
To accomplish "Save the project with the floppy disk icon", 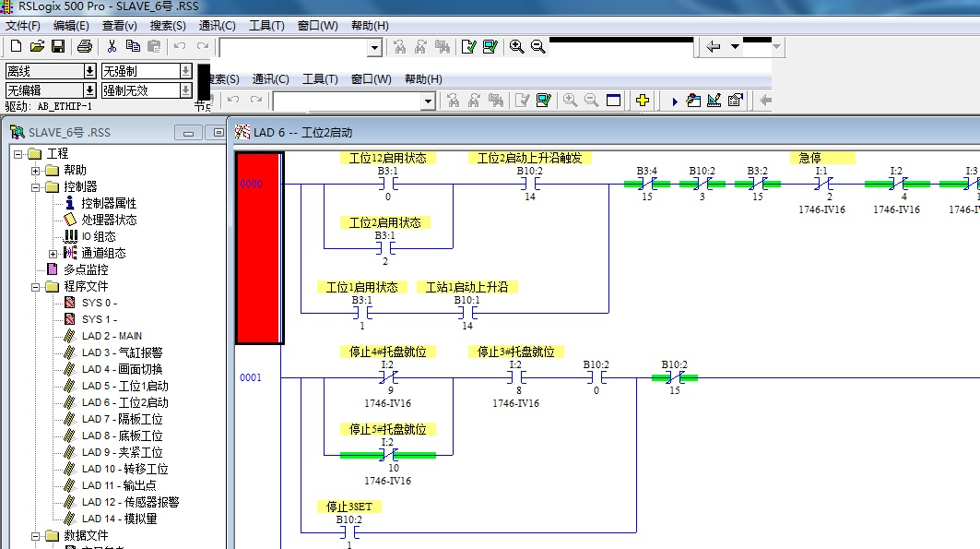I will (57, 46).
